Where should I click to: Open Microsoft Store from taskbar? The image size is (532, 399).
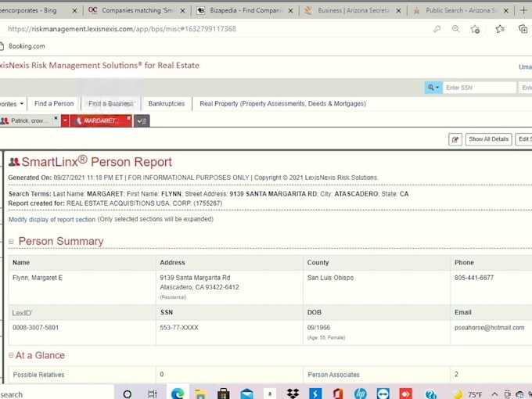click(x=223, y=394)
